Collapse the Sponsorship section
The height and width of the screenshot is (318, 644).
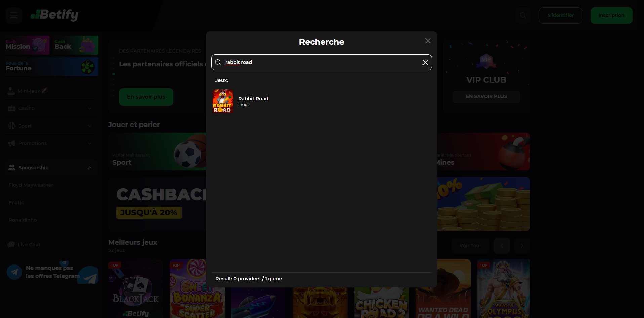tap(89, 168)
